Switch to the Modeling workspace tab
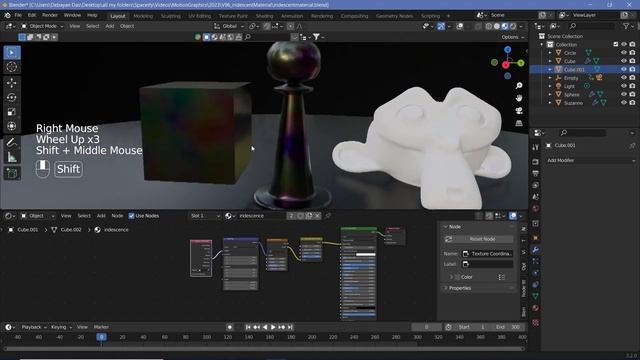The image size is (640, 360). point(143,16)
